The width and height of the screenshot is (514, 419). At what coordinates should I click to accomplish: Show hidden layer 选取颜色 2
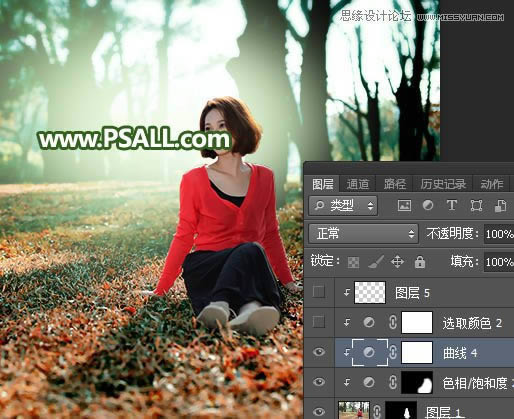319,322
